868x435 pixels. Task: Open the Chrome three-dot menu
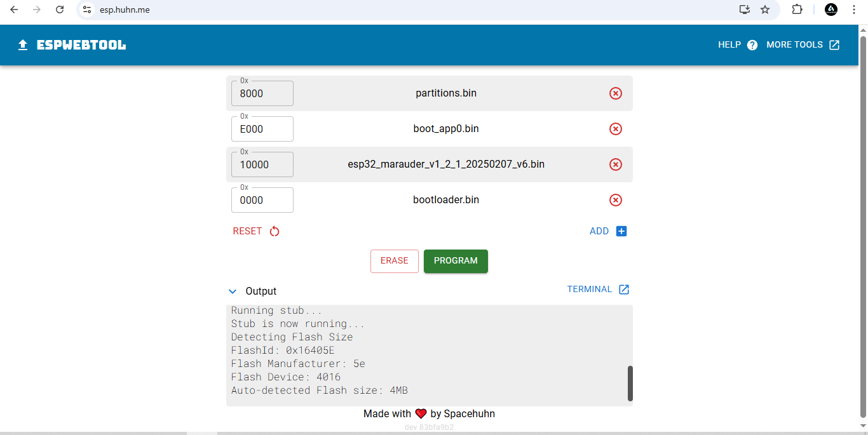[x=854, y=10]
